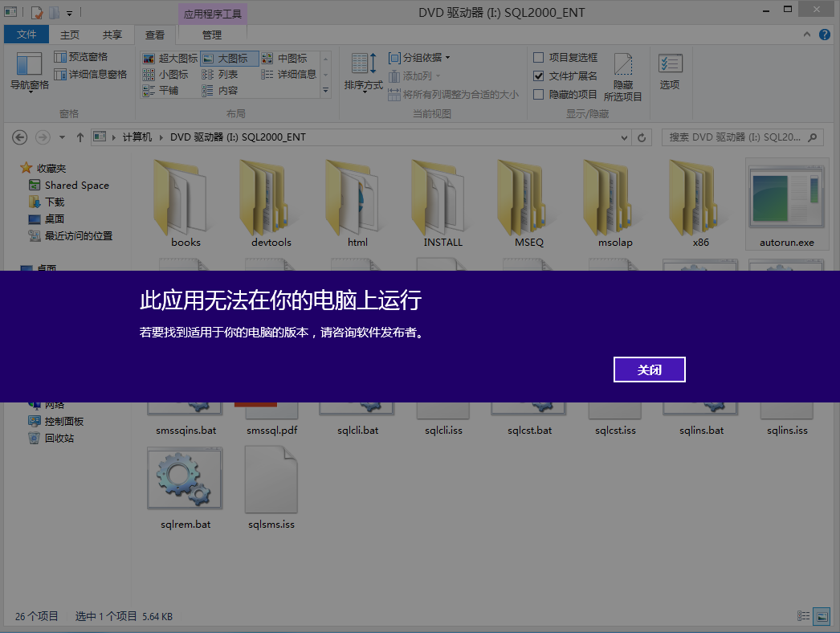Switch to the 主页 ribbon tab
This screenshot has width=840, height=633.
pyautogui.click(x=70, y=35)
